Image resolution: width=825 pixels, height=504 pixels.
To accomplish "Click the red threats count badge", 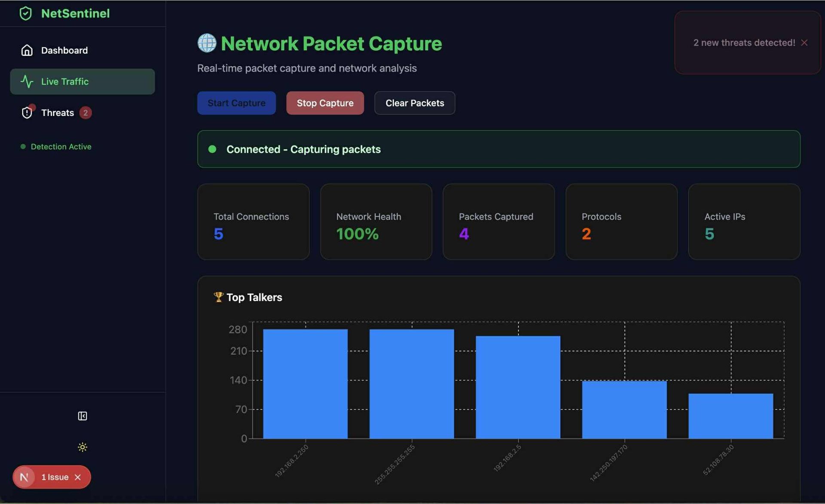I will (x=86, y=112).
